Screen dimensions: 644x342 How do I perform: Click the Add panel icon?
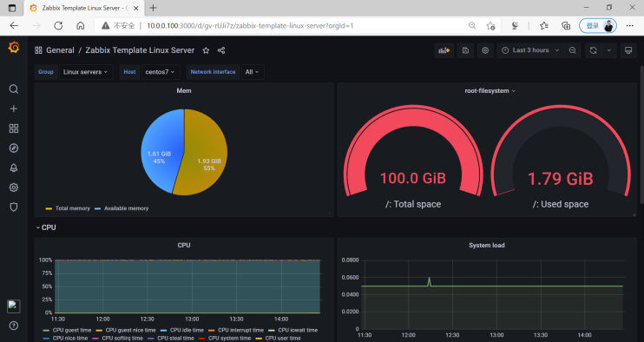[x=444, y=50]
